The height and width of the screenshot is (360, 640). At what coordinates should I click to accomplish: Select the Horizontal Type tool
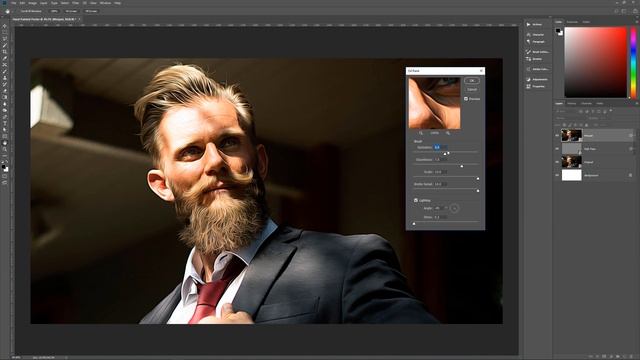[5, 123]
